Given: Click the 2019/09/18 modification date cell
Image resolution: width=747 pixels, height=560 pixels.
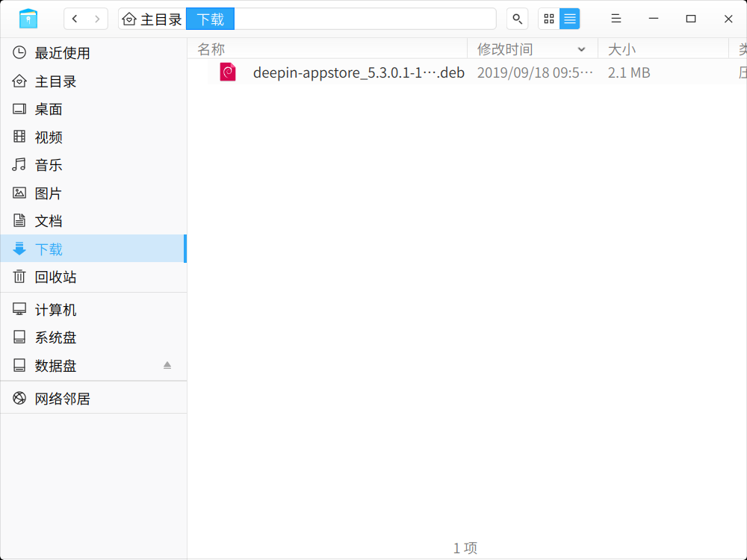Looking at the screenshot, I should pos(535,72).
